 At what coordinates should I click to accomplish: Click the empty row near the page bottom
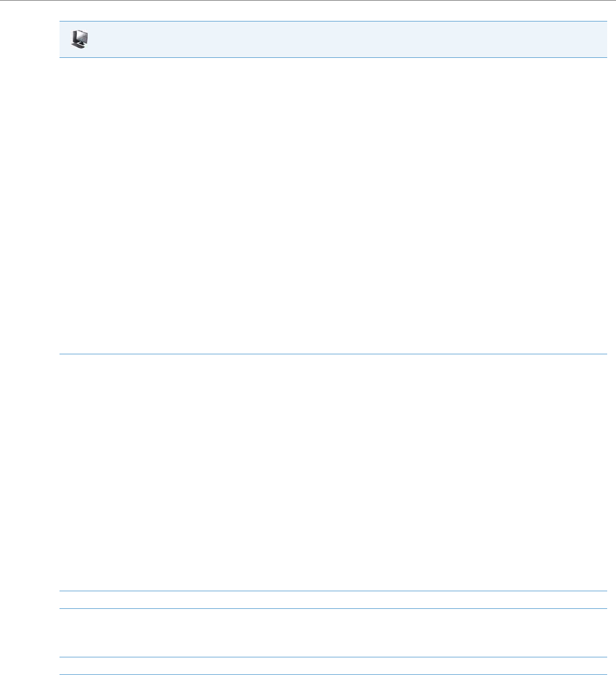(x=333, y=633)
